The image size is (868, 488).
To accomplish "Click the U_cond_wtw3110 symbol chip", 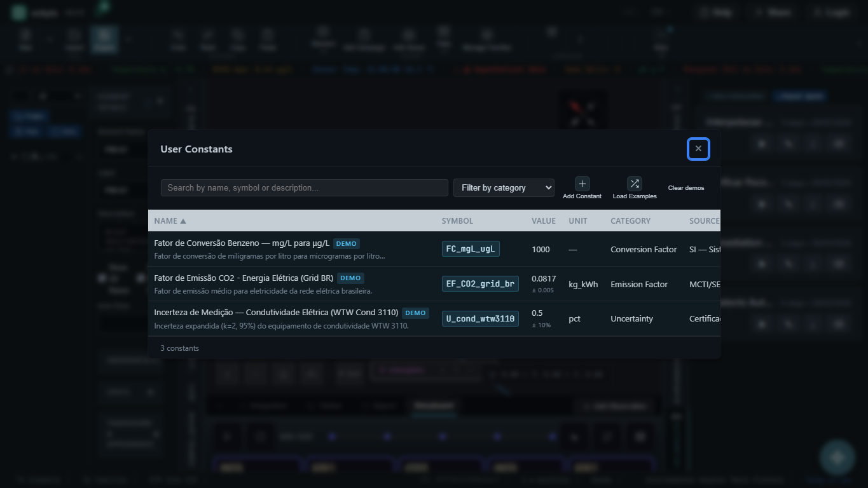I will [x=480, y=318].
